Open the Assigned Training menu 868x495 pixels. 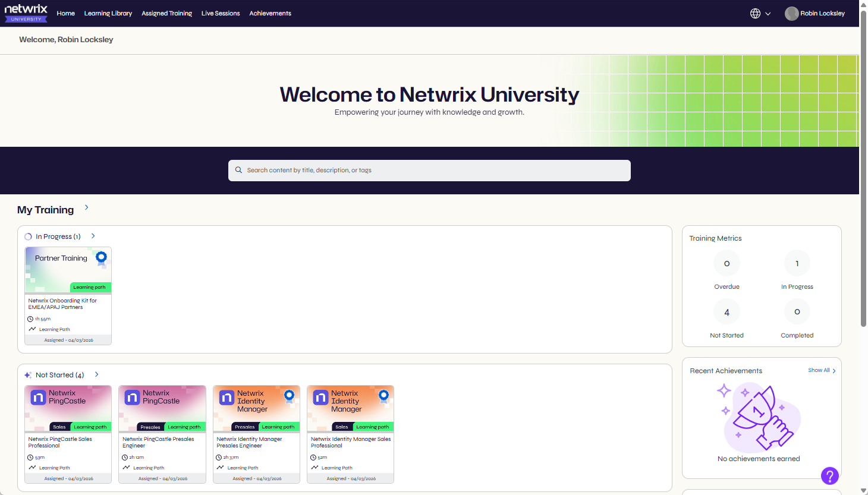point(166,13)
